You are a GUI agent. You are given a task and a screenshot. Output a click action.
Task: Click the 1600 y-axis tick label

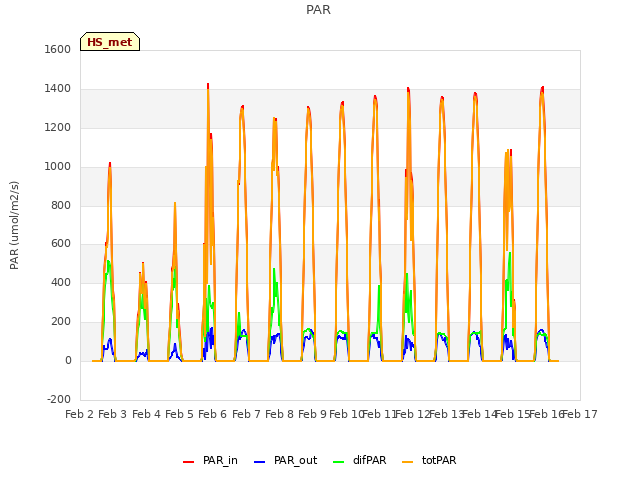point(58,49)
